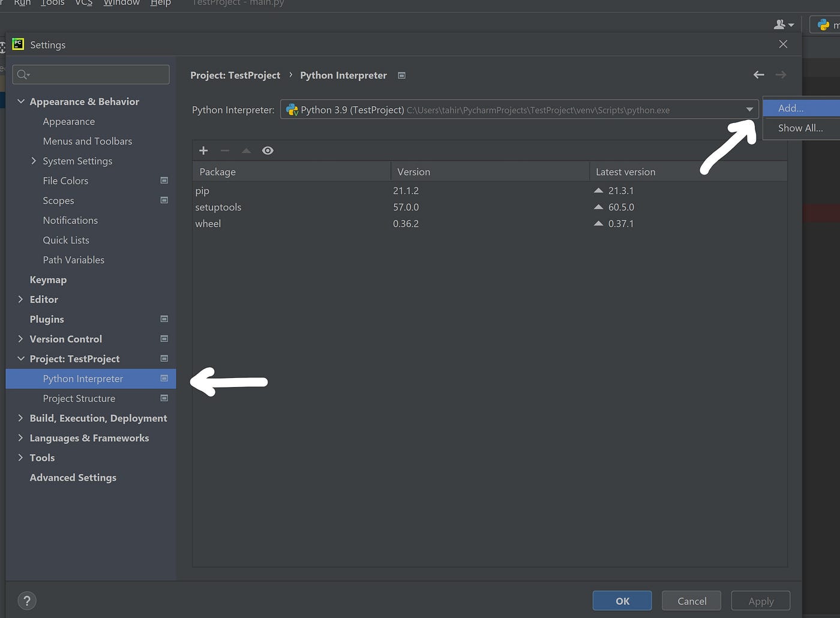Expand the Build, Execution, Deployment node

point(20,418)
